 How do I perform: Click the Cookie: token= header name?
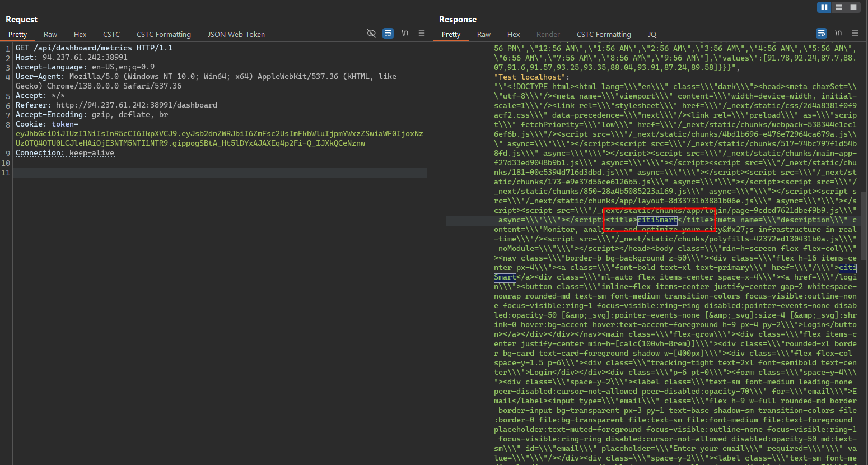pyautogui.click(x=47, y=124)
